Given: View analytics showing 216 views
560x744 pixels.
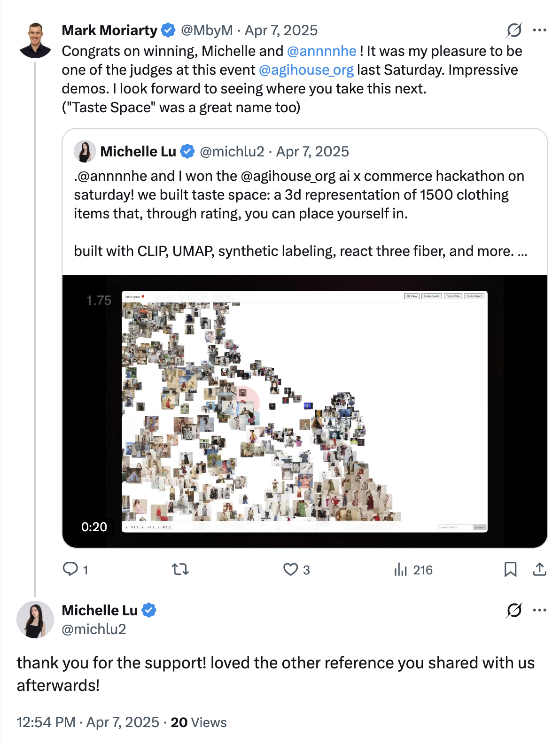Looking at the screenshot, I should click(413, 570).
